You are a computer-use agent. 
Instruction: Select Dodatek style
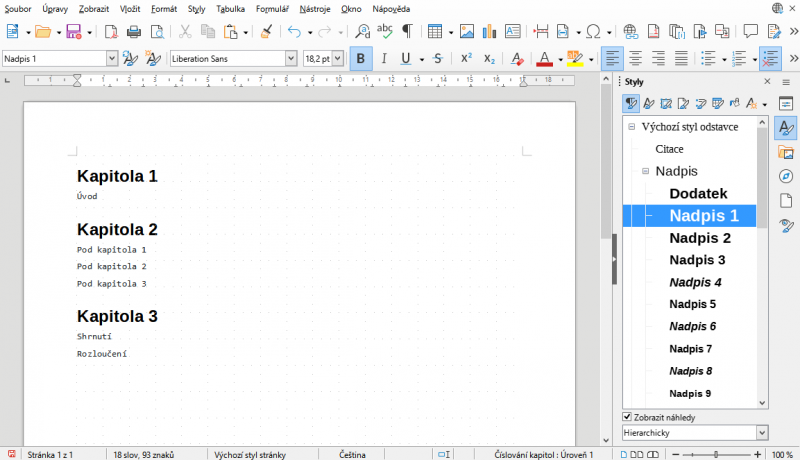698,193
